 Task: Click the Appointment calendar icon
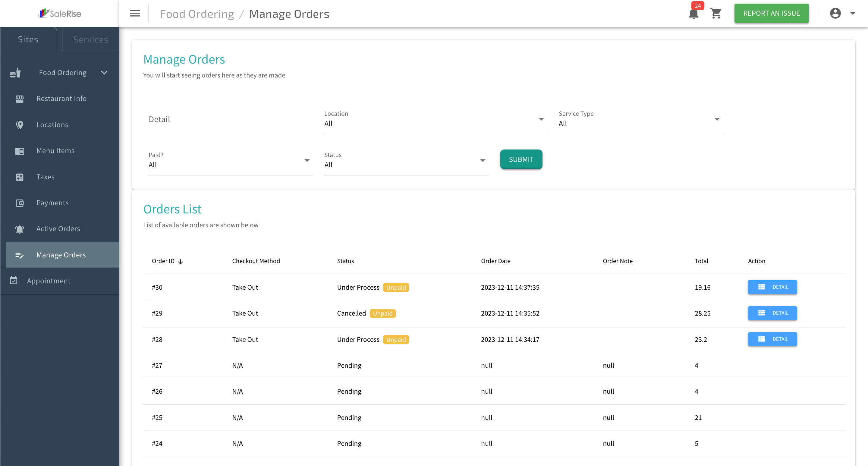14,280
